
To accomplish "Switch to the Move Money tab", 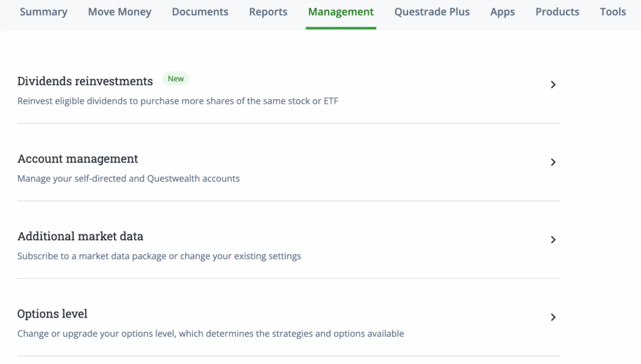I will pos(120,12).
